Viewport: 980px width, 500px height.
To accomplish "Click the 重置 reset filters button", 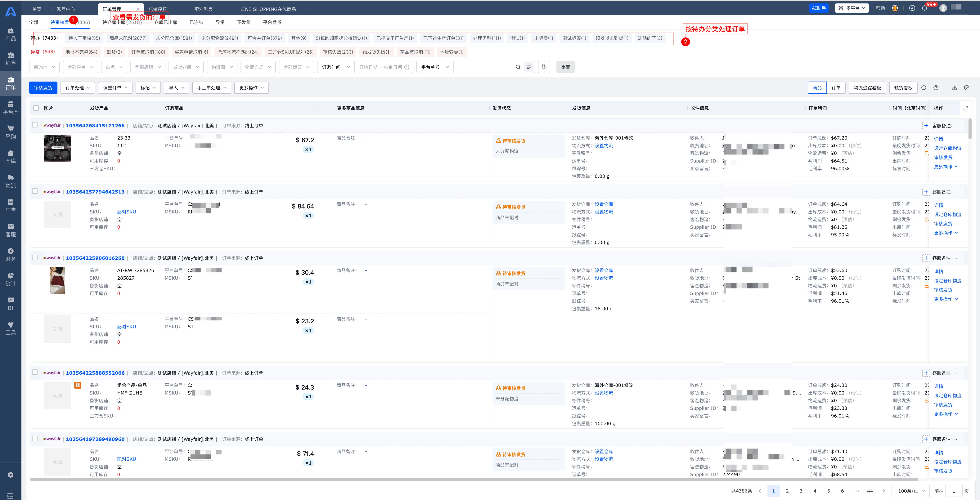I will click(565, 67).
